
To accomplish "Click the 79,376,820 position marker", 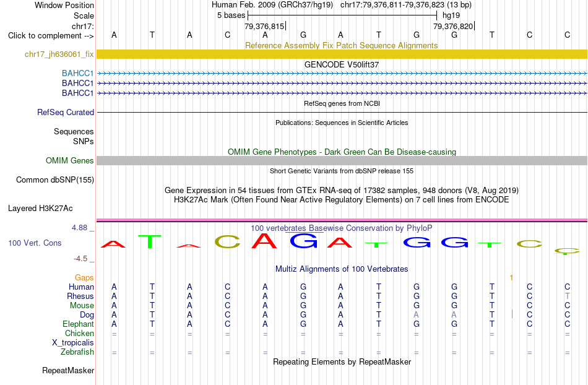I will pyautogui.click(x=453, y=26).
